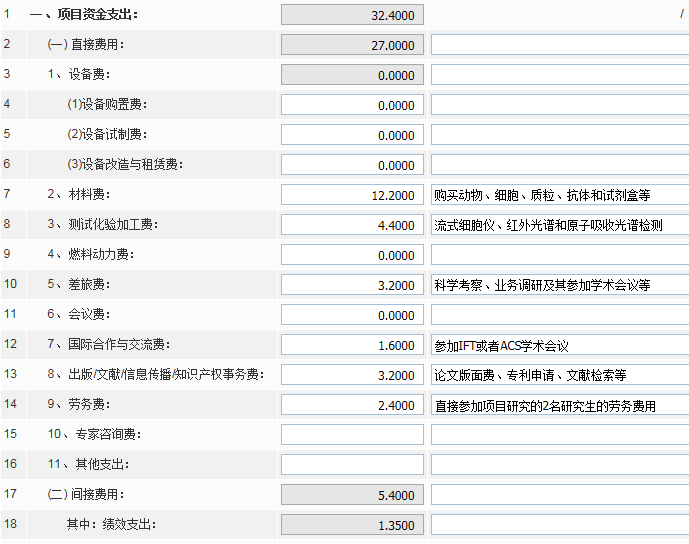Click the 材料费 remarks field about 购买动物
The image size is (689, 544).
click(560, 195)
